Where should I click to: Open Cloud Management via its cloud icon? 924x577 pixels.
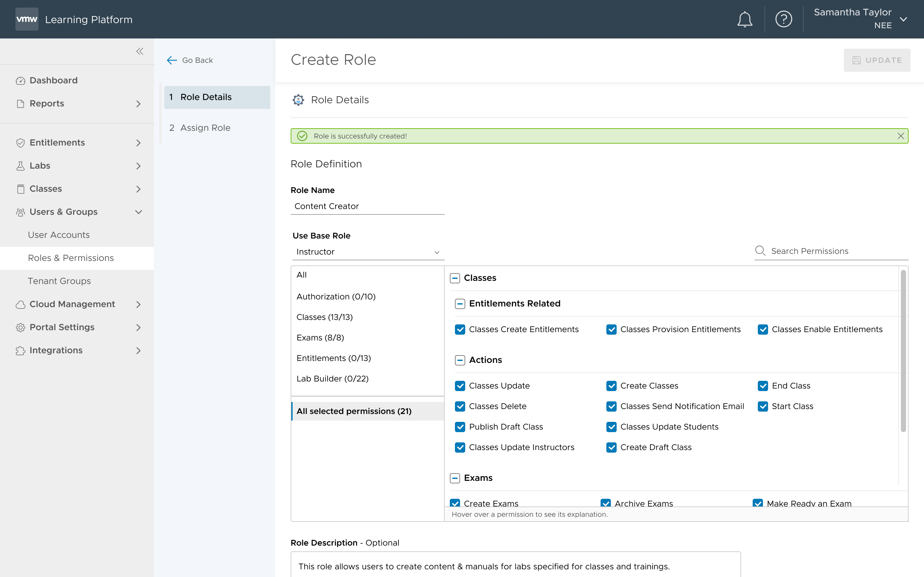[21, 304]
